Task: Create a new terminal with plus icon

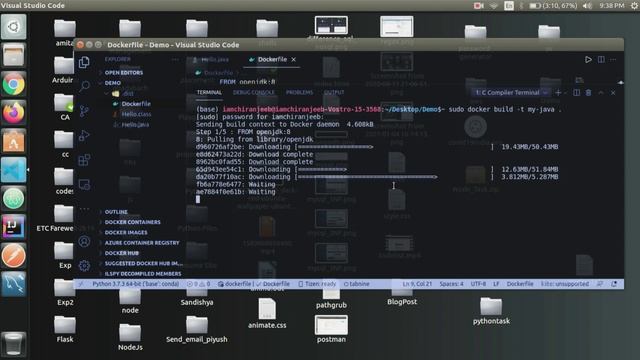Action: point(558,93)
